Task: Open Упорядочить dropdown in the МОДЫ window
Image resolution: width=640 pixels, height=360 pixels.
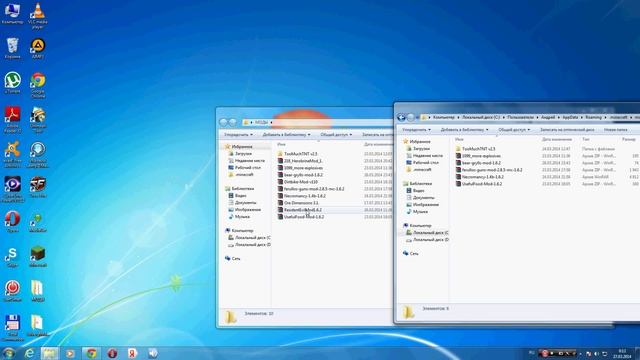Action: [238, 134]
